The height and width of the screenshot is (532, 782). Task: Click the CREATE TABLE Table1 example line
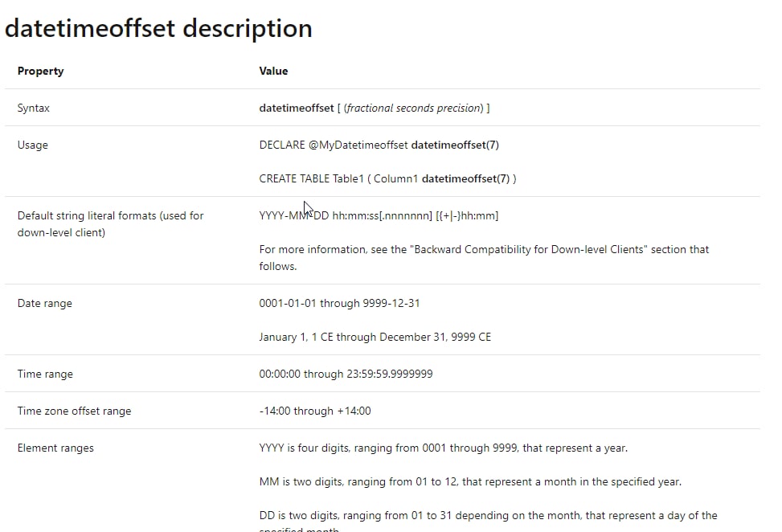[x=387, y=178]
